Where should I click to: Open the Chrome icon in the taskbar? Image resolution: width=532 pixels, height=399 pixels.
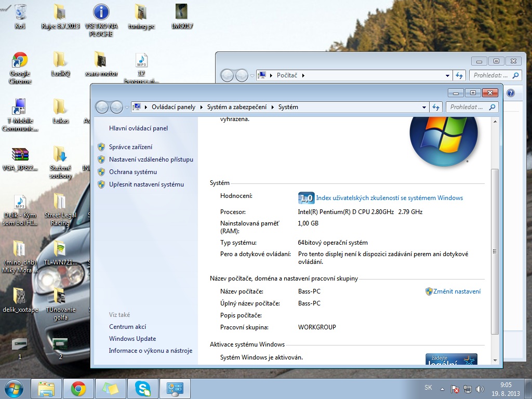click(78, 388)
